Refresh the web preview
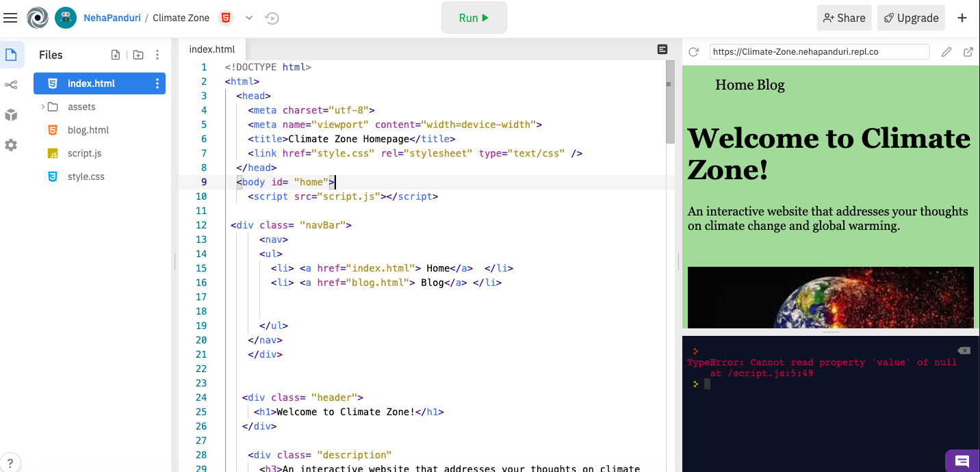 pyautogui.click(x=693, y=52)
